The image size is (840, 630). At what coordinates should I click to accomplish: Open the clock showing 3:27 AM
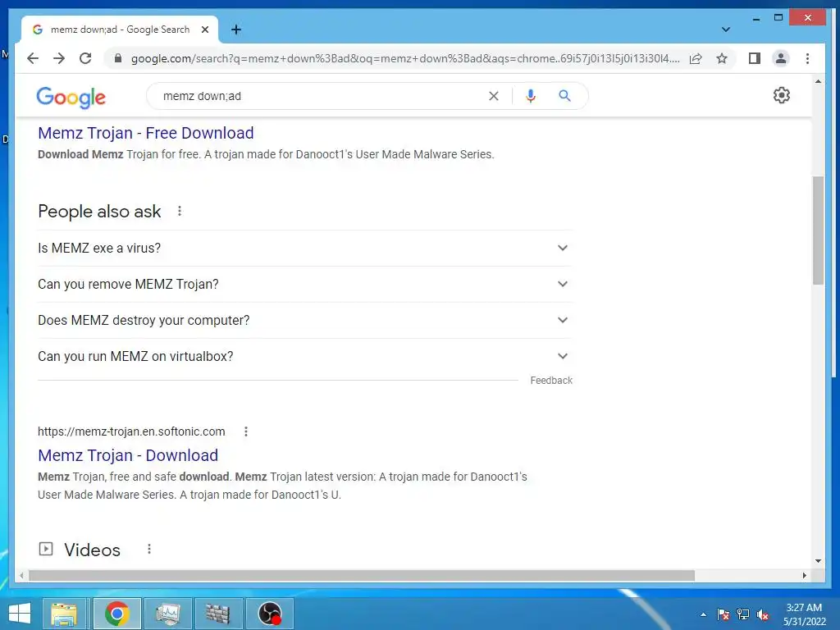(804, 614)
